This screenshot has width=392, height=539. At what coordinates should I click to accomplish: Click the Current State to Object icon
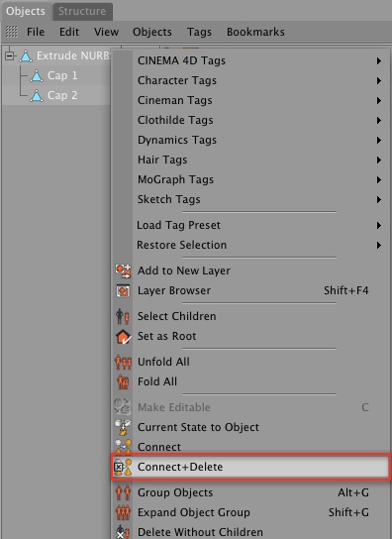(123, 427)
